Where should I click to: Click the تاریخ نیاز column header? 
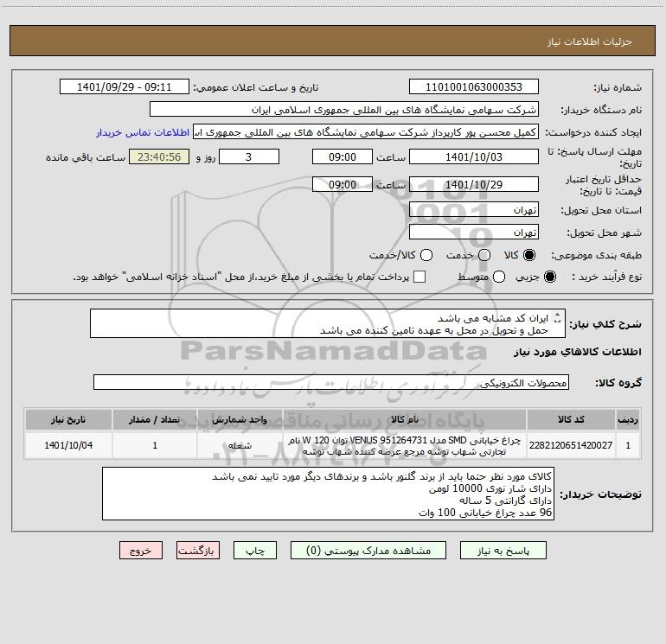pyautogui.click(x=68, y=420)
